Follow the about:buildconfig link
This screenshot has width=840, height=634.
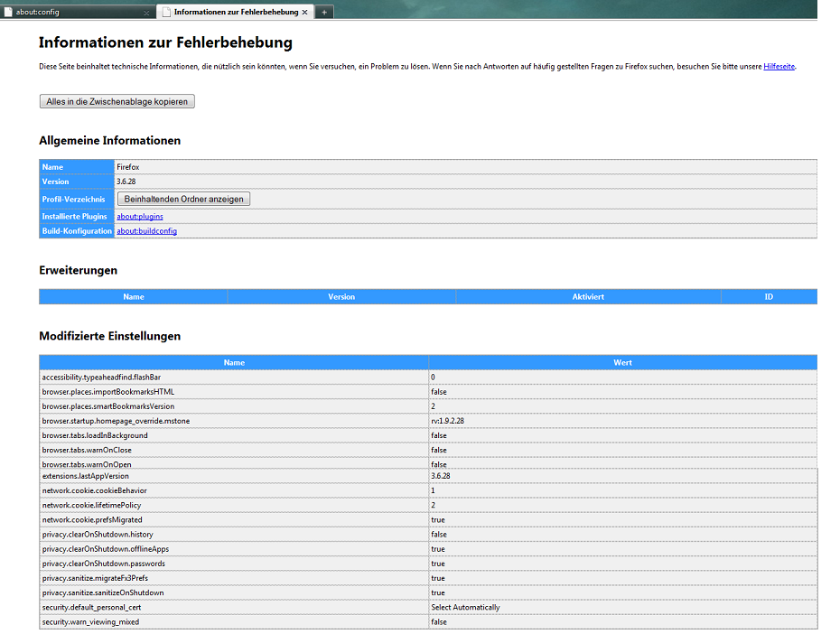pos(146,231)
